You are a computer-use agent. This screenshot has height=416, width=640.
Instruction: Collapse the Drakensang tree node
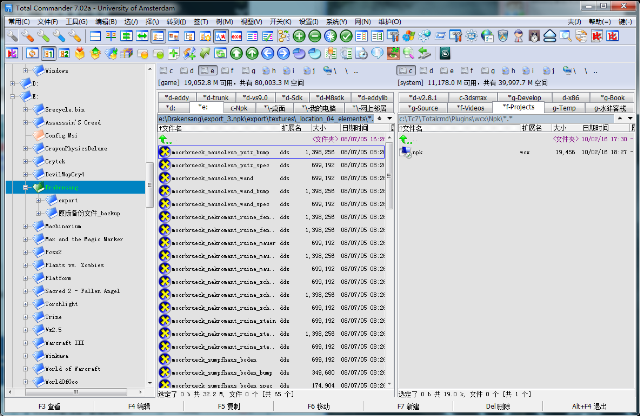click(x=25, y=187)
